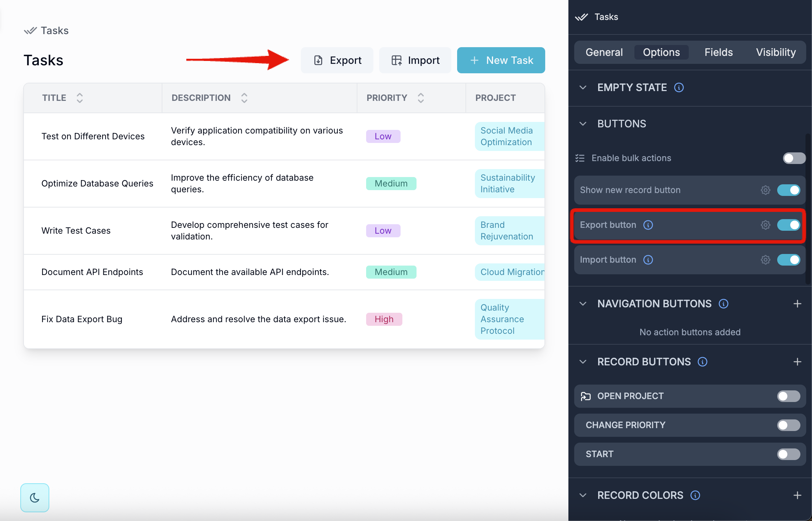Switch to the Fields tab
The image size is (812, 521).
[718, 52]
